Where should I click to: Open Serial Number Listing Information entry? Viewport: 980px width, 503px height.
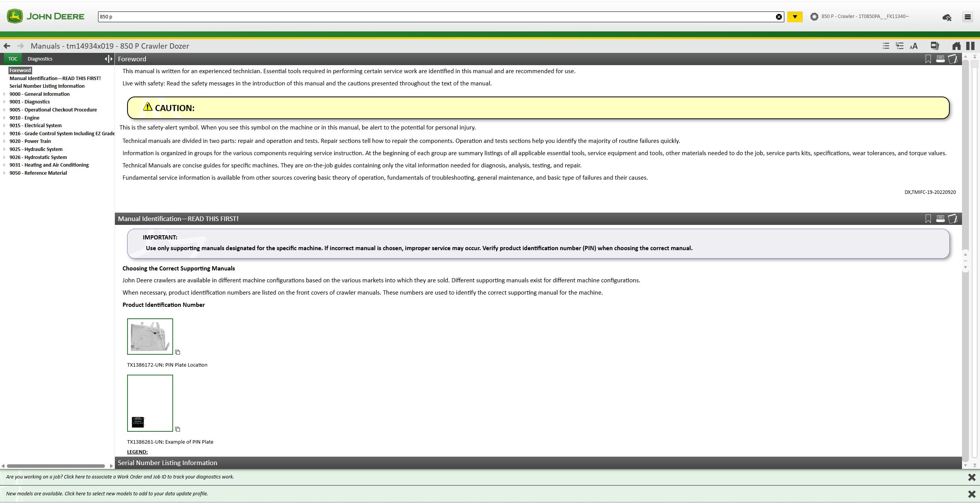coord(47,86)
